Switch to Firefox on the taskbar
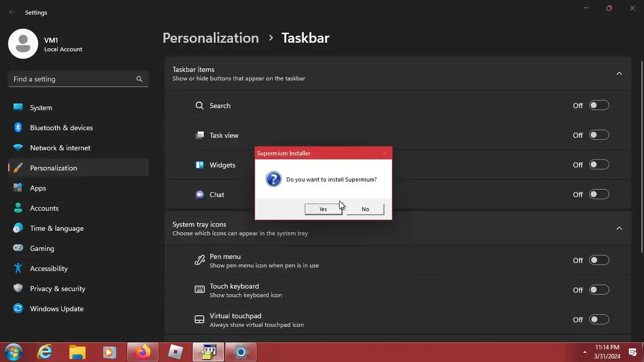Image resolution: width=644 pixels, height=362 pixels. pos(143,352)
